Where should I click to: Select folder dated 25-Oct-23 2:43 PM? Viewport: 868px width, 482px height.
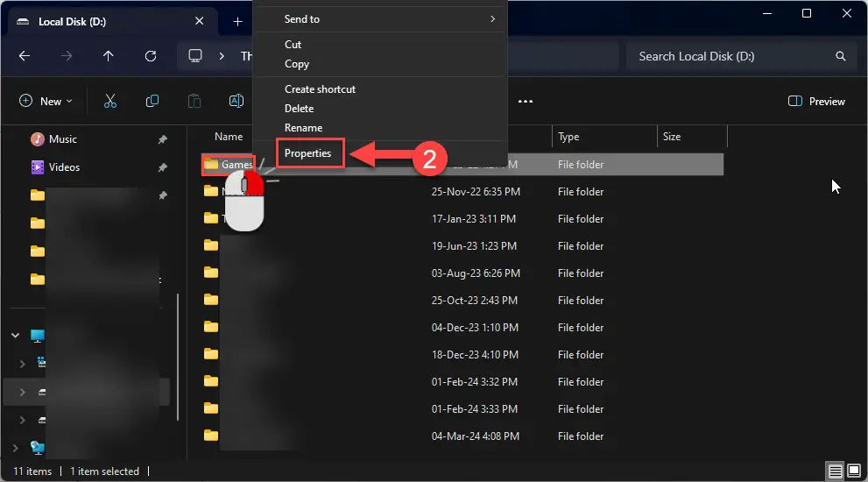coord(462,301)
